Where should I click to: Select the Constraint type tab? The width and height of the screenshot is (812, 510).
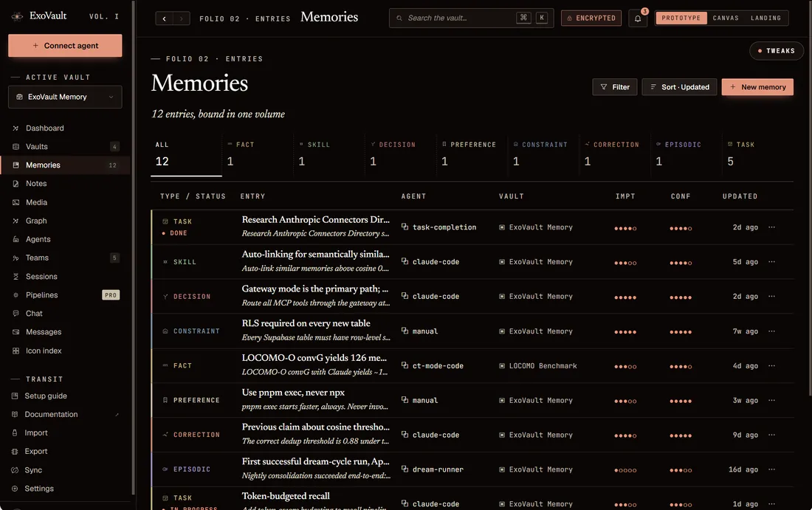(543, 154)
